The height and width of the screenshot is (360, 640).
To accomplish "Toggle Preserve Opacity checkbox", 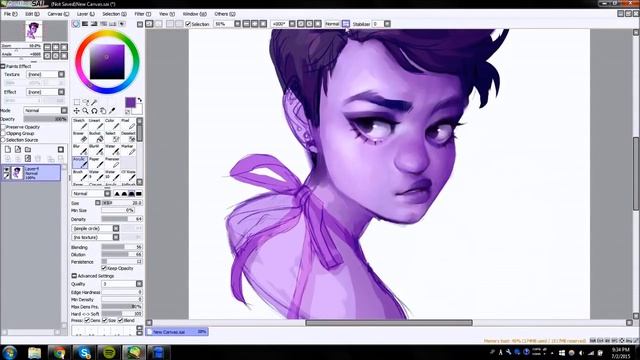I will point(3,127).
